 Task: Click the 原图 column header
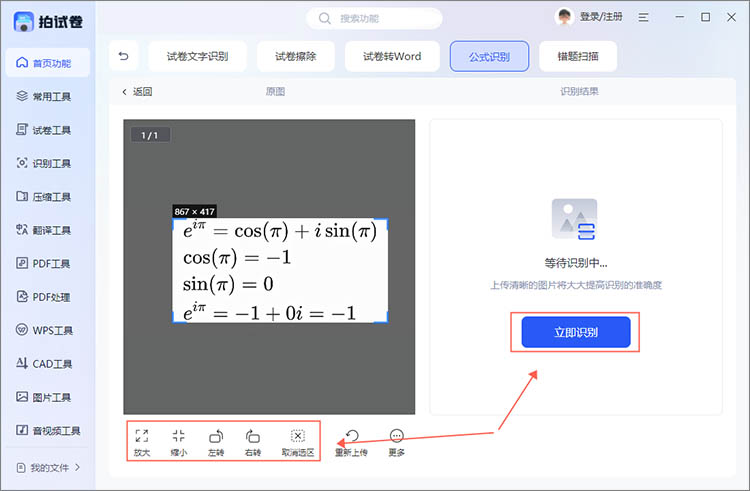pos(276,91)
